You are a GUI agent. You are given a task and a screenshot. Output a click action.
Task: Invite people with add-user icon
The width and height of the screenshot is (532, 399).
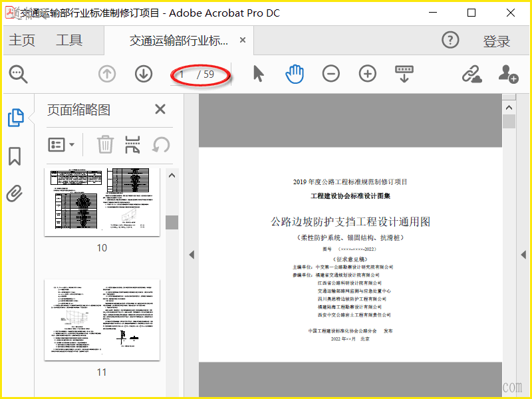[x=508, y=74]
